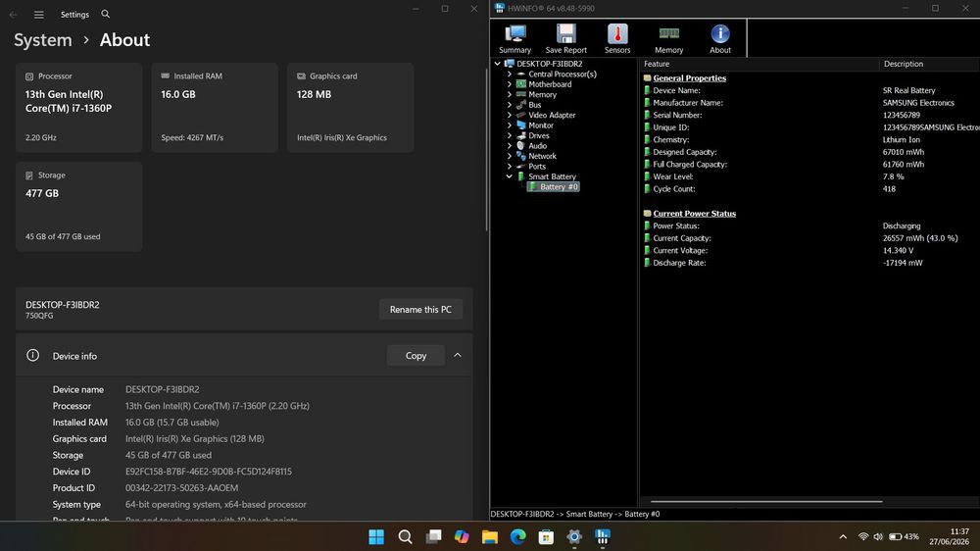
Task: Select the Installed RAM card
Action: point(215,107)
